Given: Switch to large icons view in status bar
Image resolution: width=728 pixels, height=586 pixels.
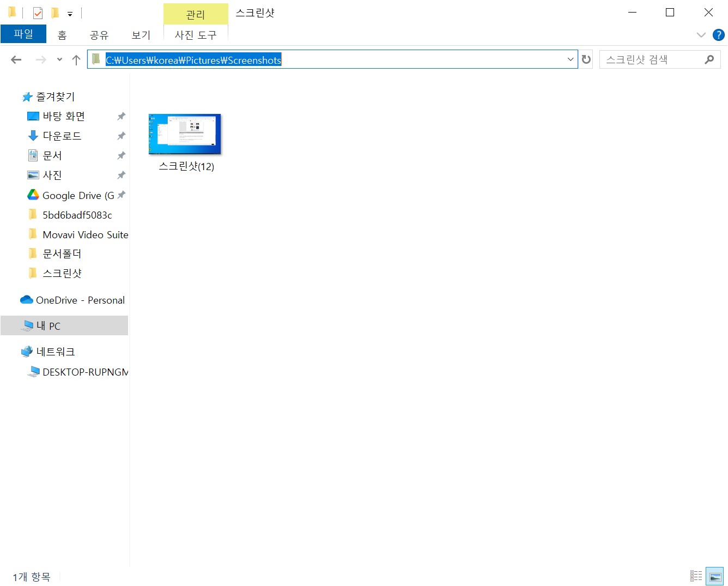Looking at the screenshot, I should (x=715, y=576).
